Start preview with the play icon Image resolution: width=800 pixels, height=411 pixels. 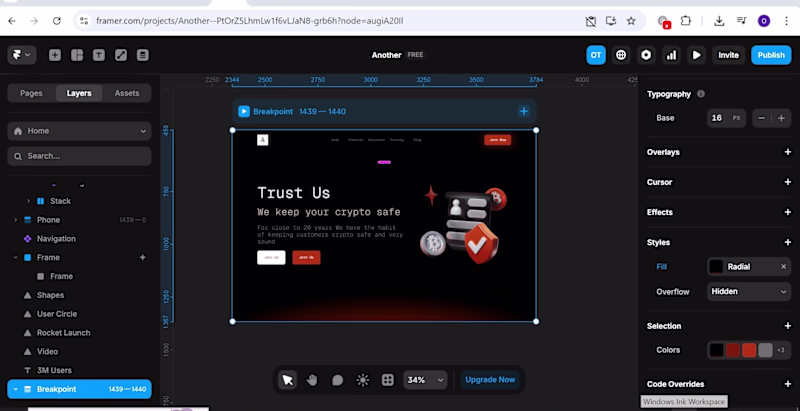coord(696,55)
